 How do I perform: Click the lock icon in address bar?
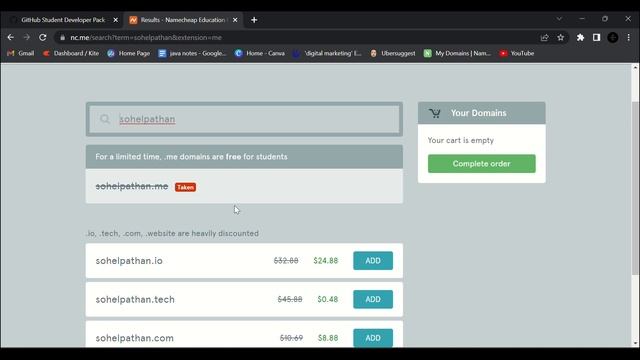62,38
